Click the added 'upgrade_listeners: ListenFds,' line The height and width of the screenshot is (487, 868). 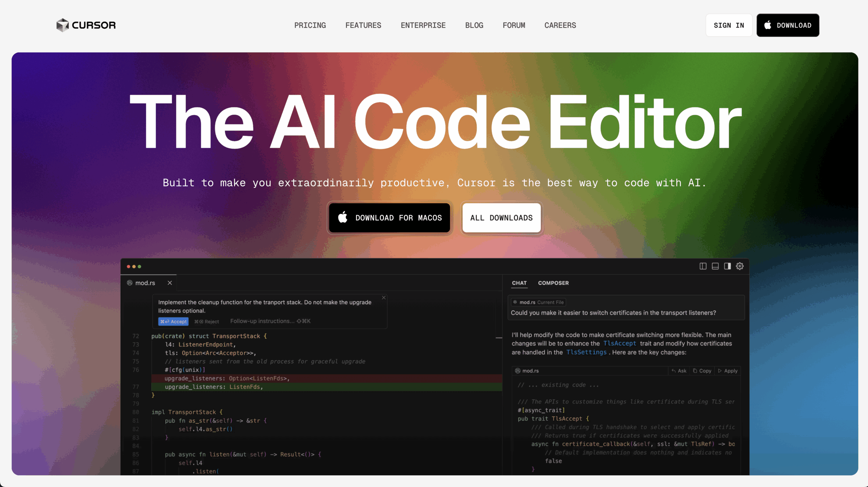coord(327,387)
